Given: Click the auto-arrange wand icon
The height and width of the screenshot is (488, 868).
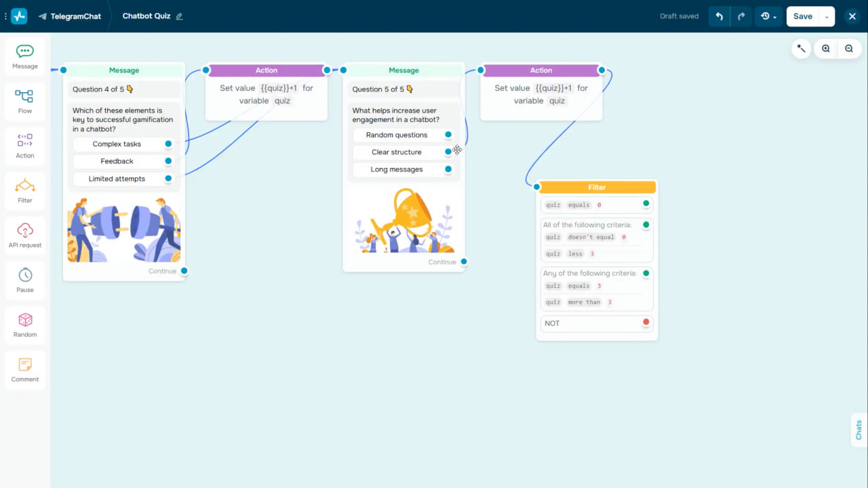Looking at the screenshot, I should tap(802, 49).
